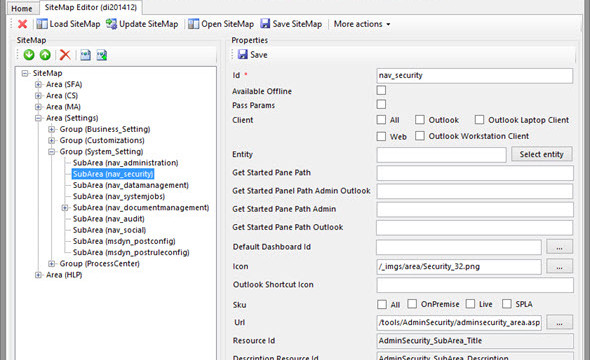
Task: Click browse button next to Default Dashboard Id
Action: click(x=560, y=247)
